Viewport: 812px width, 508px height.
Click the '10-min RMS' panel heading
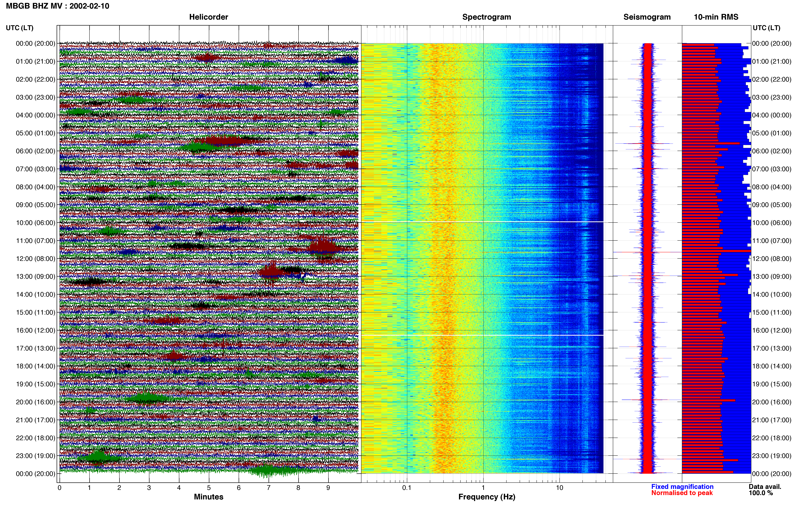[716, 17]
